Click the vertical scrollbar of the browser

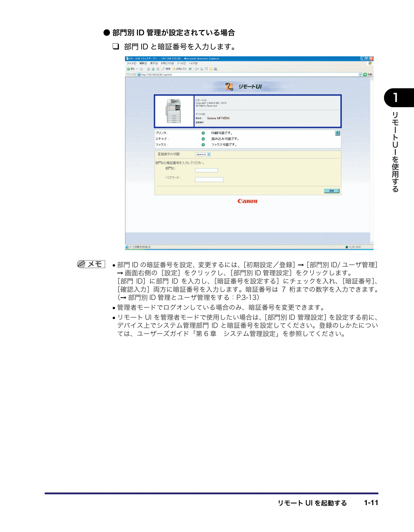tap(372, 161)
